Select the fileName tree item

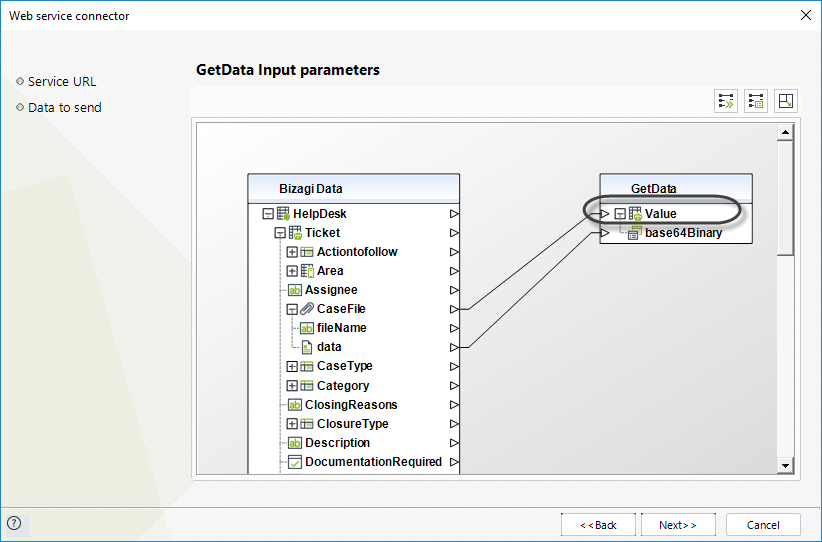pyautogui.click(x=342, y=328)
